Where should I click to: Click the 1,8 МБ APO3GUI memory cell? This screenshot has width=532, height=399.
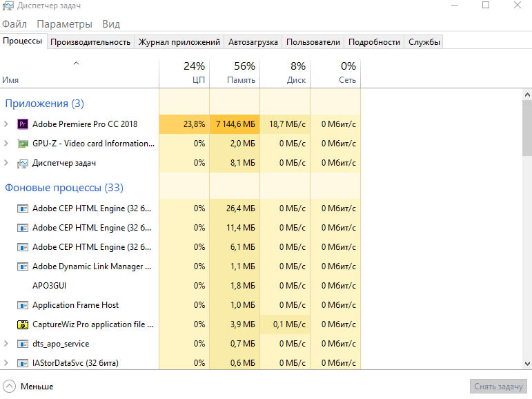point(235,286)
